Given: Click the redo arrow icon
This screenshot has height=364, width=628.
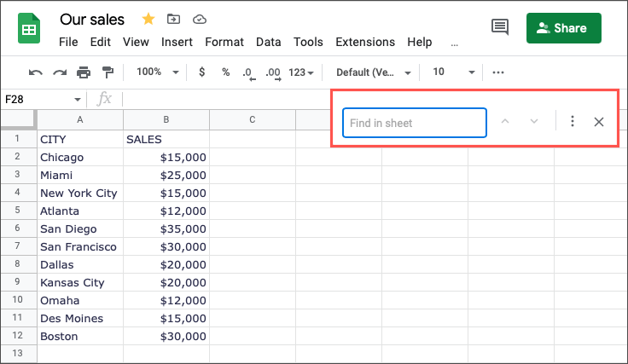Looking at the screenshot, I should (60, 72).
